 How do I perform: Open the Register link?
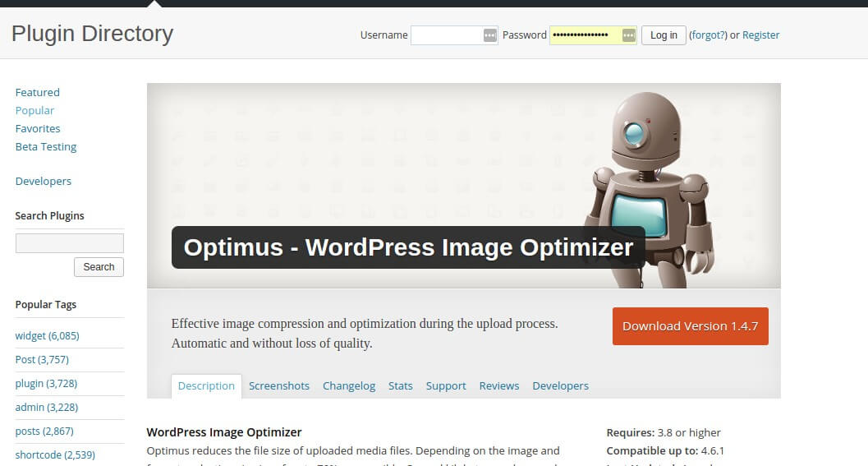[760, 35]
